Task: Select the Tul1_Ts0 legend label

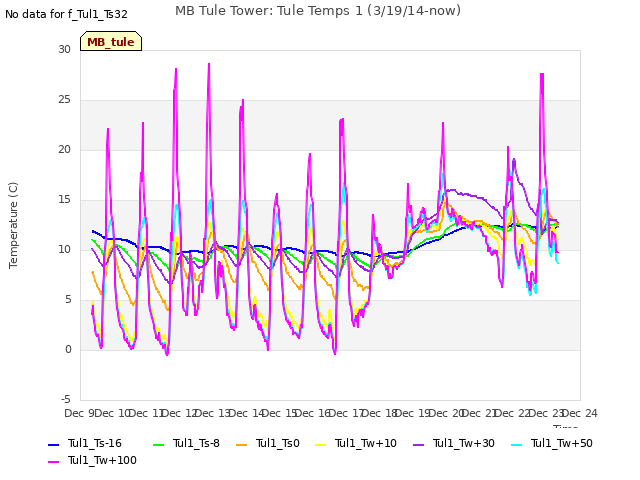Action: 278,444
